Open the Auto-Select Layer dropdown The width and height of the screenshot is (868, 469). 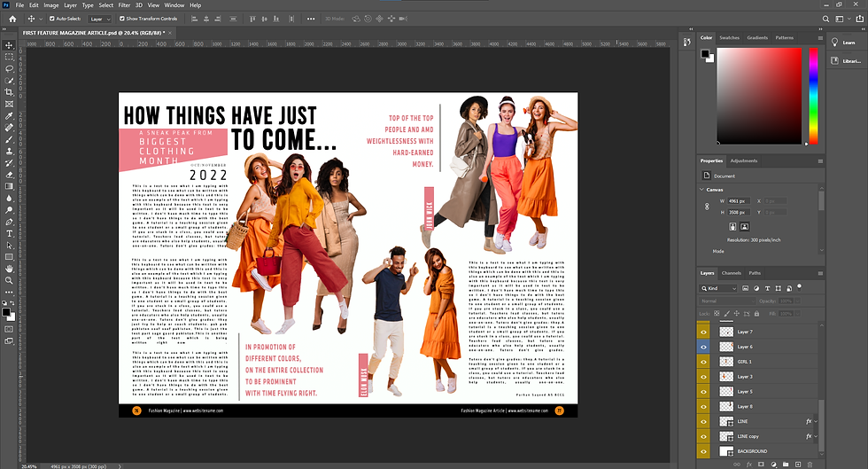pyautogui.click(x=100, y=19)
